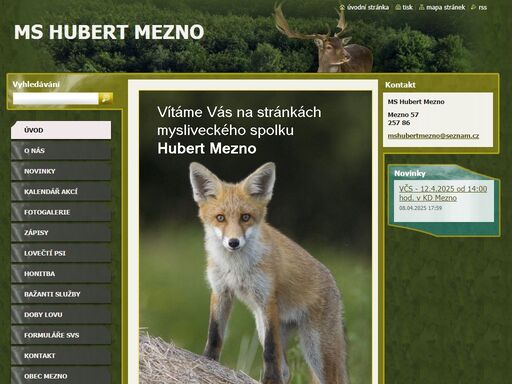Viewport: 512px width, 384px height.
Task: Open the FOTOGALERIE menu item
Action: (61, 212)
